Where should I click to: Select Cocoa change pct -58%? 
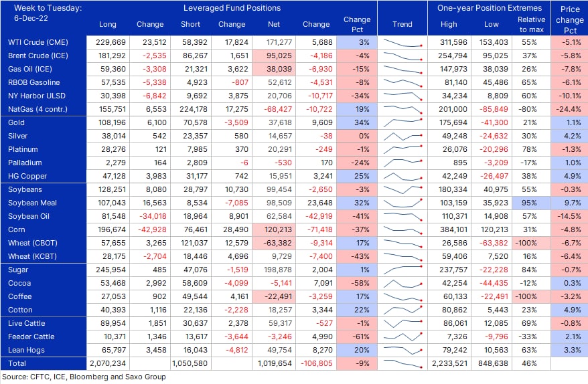pyautogui.click(x=360, y=283)
